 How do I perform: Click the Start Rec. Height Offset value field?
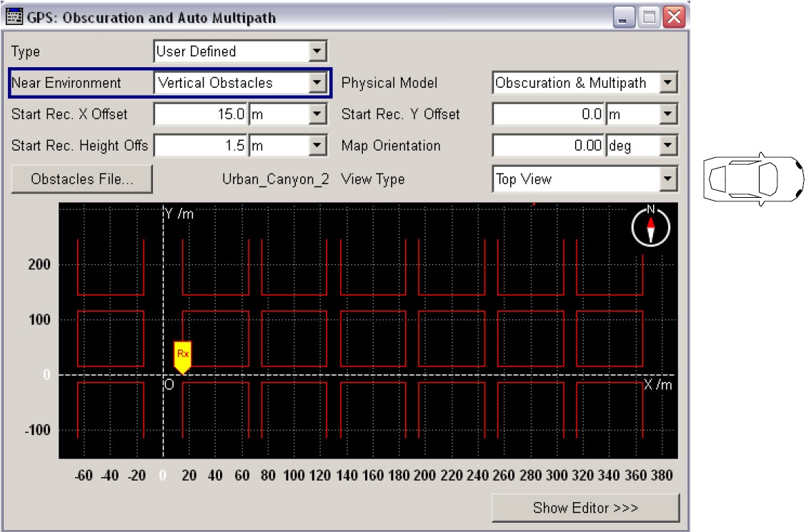(x=201, y=146)
